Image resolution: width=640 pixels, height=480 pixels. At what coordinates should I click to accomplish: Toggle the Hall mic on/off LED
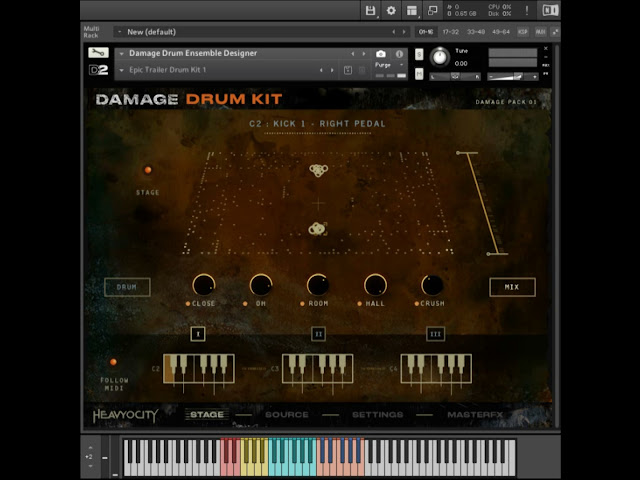(360, 304)
